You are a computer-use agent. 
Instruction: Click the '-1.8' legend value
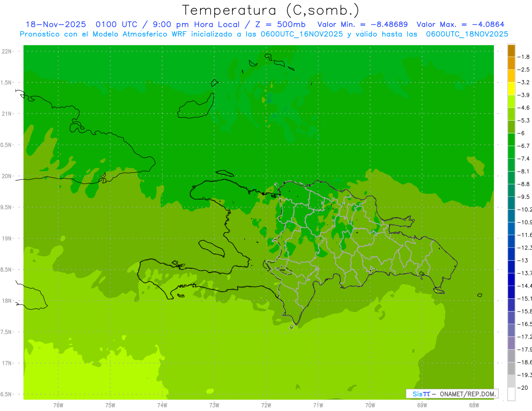pos(524,57)
